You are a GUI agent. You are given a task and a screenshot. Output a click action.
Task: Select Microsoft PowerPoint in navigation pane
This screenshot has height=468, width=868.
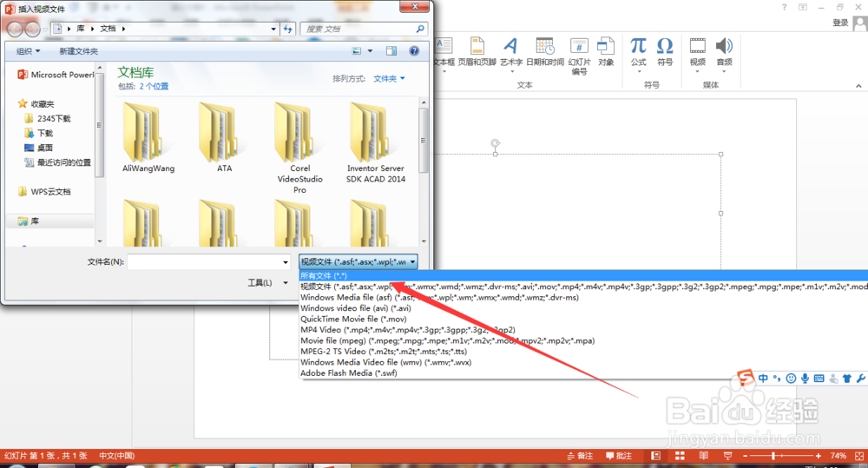pos(57,75)
